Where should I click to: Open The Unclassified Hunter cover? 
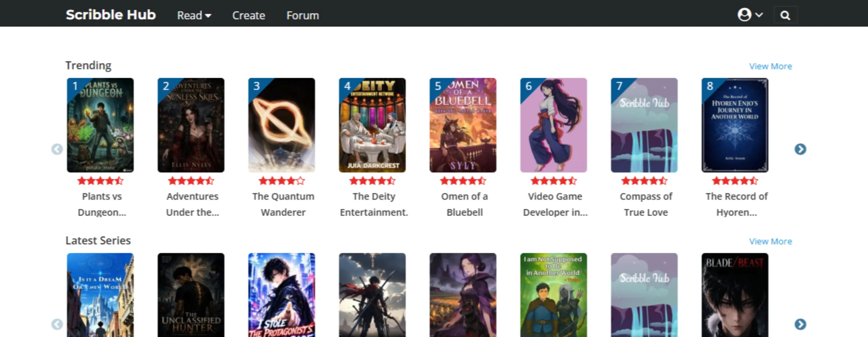(x=191, y=295)
